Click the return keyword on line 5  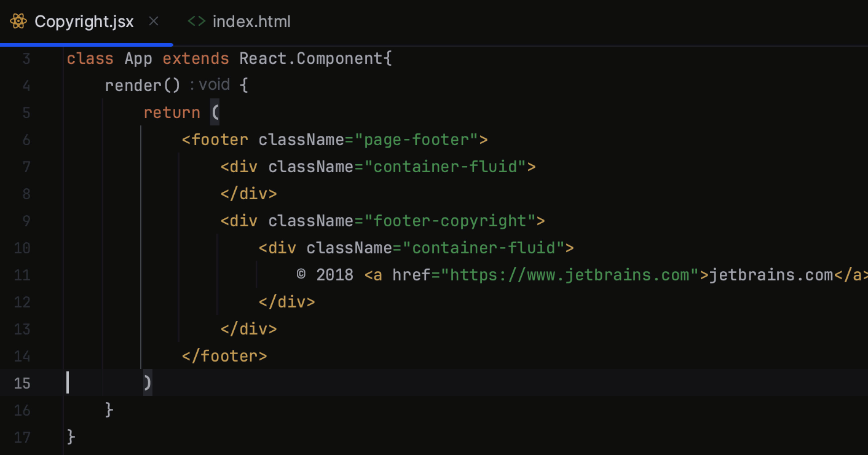[x=172, y=113]
